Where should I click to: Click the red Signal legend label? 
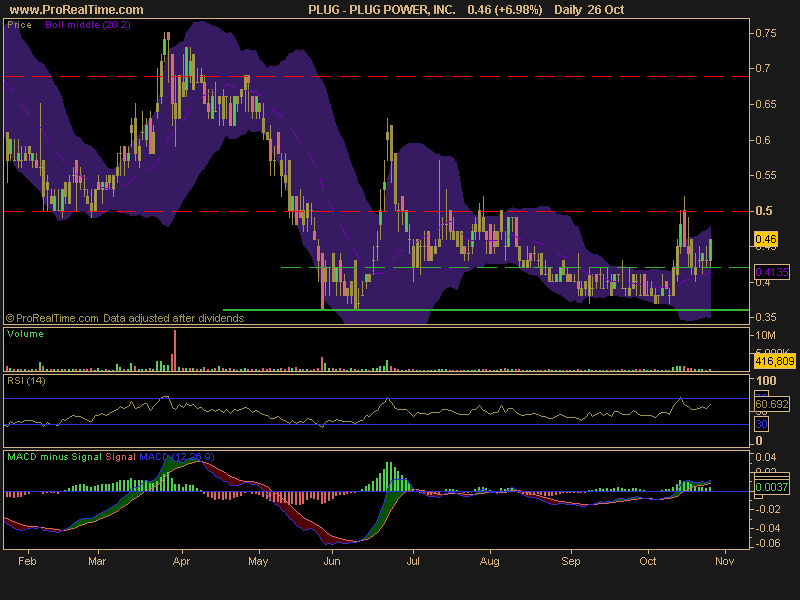120,457
